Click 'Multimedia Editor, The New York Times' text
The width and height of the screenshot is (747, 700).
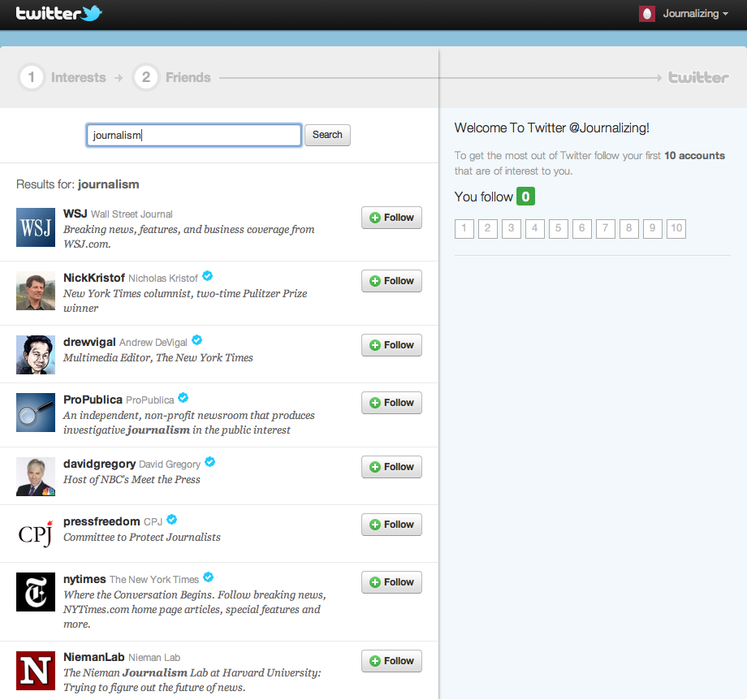158,358
